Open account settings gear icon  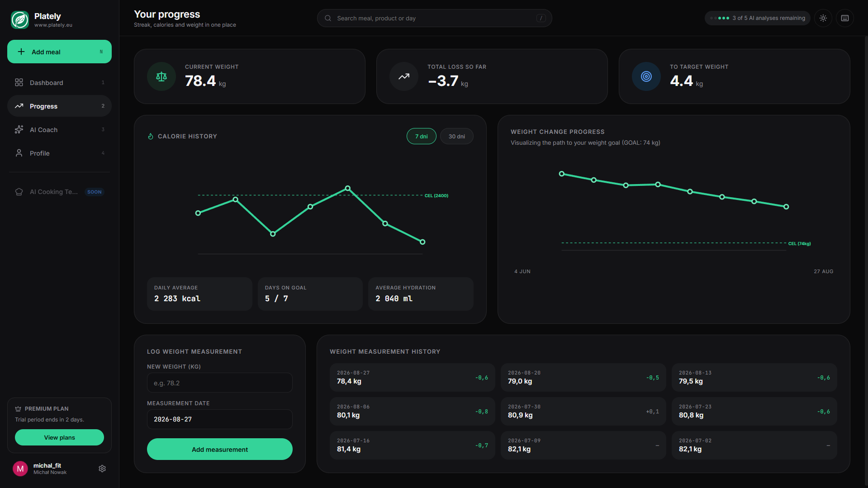click(102, 469)
